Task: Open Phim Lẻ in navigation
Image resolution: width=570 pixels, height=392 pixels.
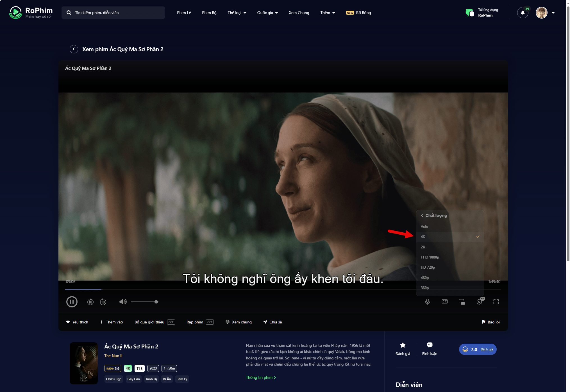Action: coord(184,13)
